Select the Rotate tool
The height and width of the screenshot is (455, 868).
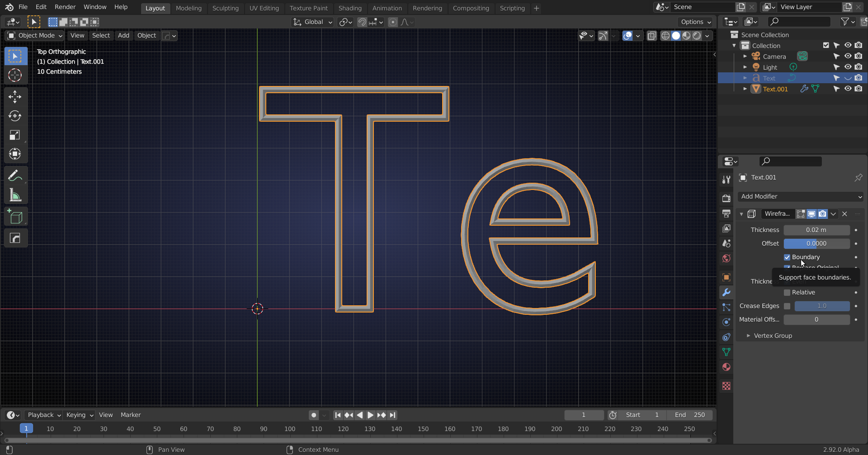click(x=15, y=116)
